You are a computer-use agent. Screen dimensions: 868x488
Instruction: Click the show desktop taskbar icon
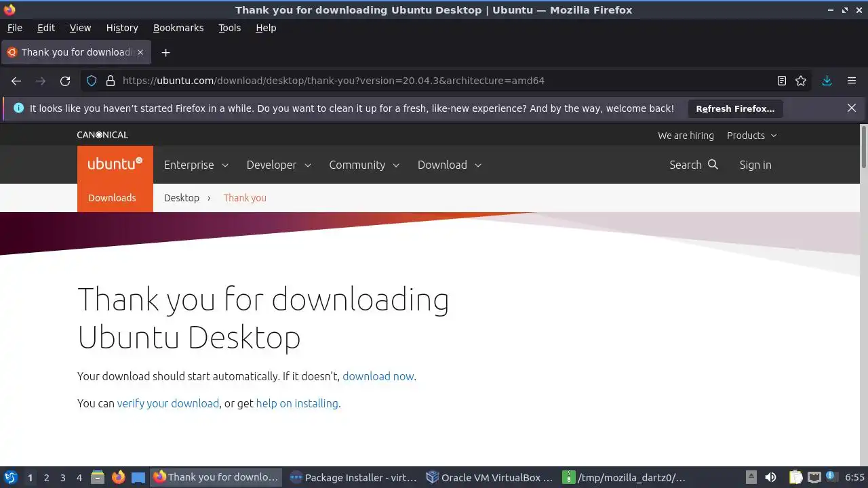138,477
